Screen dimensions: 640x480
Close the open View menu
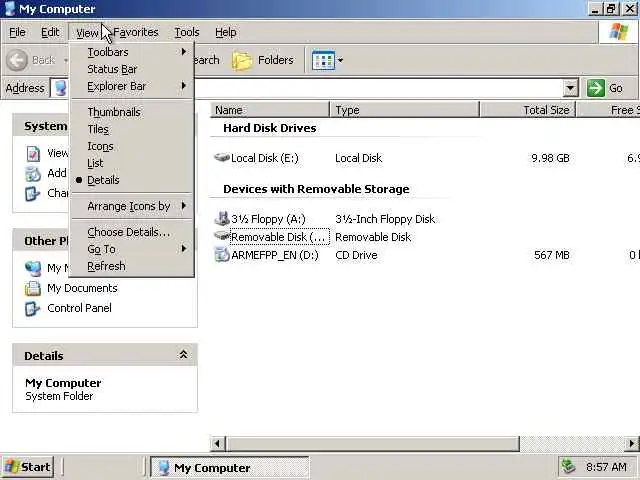(x=87, y=33)
